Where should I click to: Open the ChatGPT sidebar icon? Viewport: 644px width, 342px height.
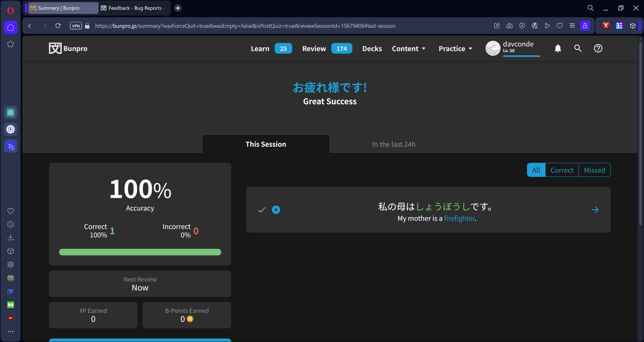click(11, 112)
